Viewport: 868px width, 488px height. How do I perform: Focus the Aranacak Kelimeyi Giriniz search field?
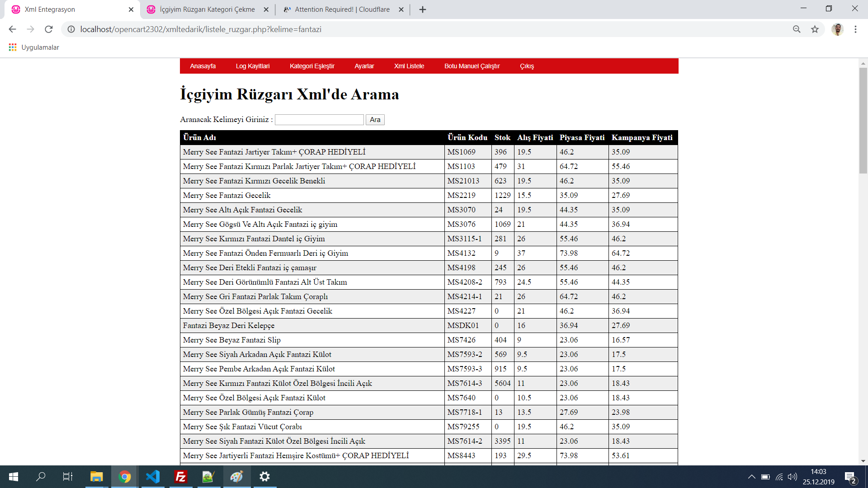(x=319, y=120)
